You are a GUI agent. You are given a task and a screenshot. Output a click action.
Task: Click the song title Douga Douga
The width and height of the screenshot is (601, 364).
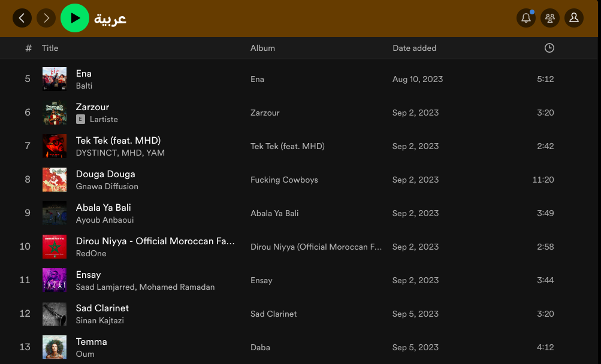click(105, 174)
